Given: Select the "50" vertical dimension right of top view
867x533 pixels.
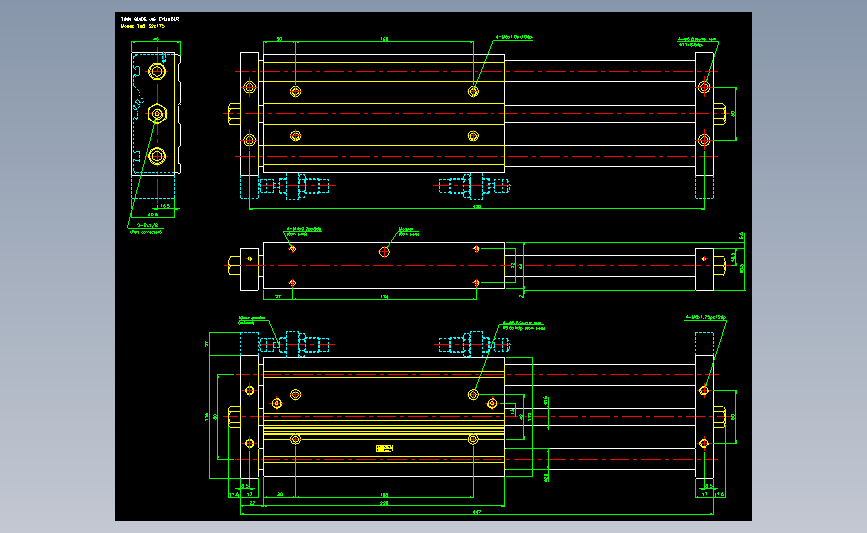Looking at the screenshot, I should (733, 114).
